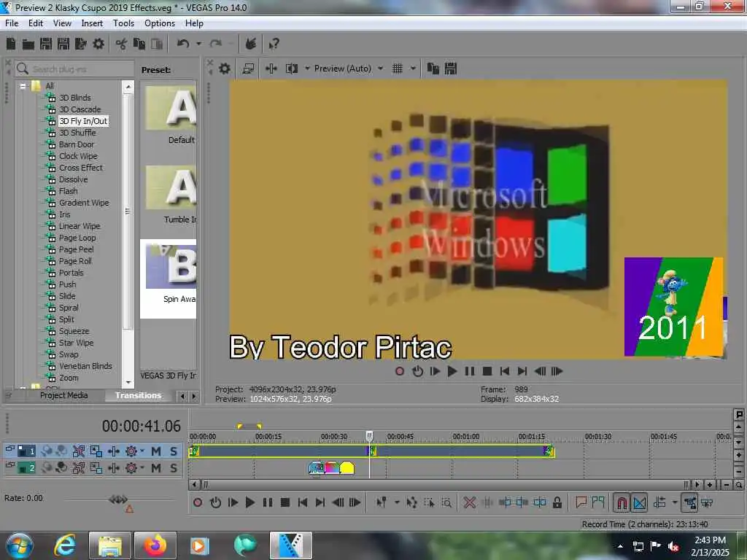Stop preview playback
This screenshot has width=747, height=560.
coord(487,371)
